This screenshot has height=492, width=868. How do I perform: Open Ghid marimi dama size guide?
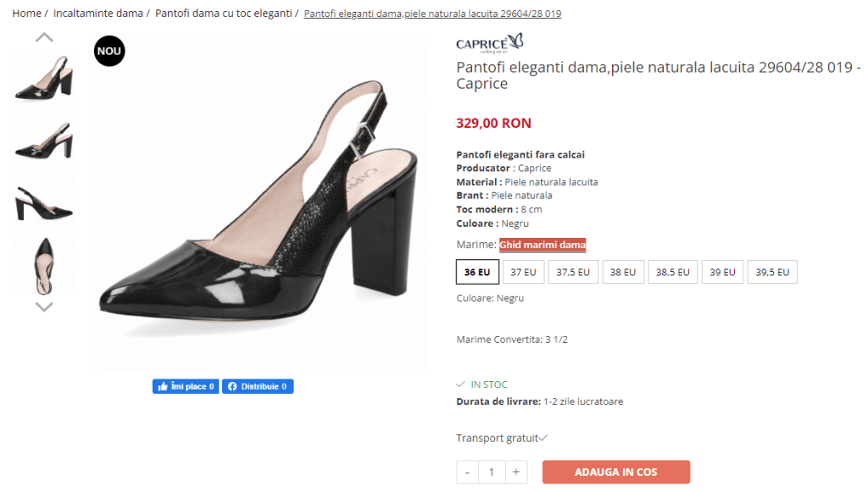(542, 245)
